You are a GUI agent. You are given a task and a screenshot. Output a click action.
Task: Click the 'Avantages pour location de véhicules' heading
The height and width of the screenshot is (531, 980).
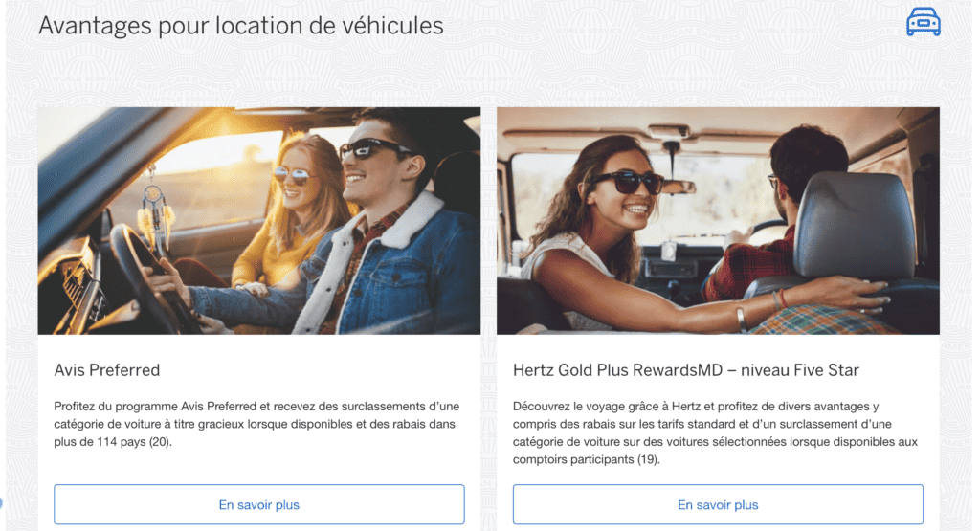click(240, 26)
